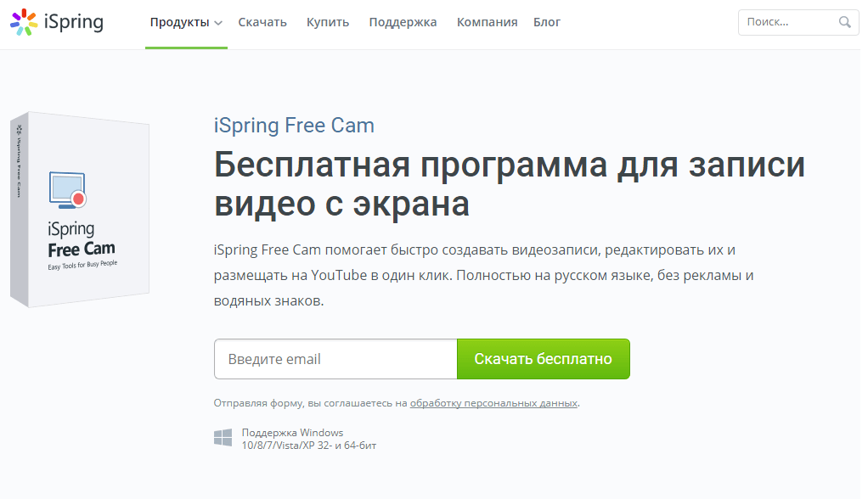This screenshot has width=868, height=499.
Task: Click the iSpring wordmark in the header
Action: click(x=74, y=23)
